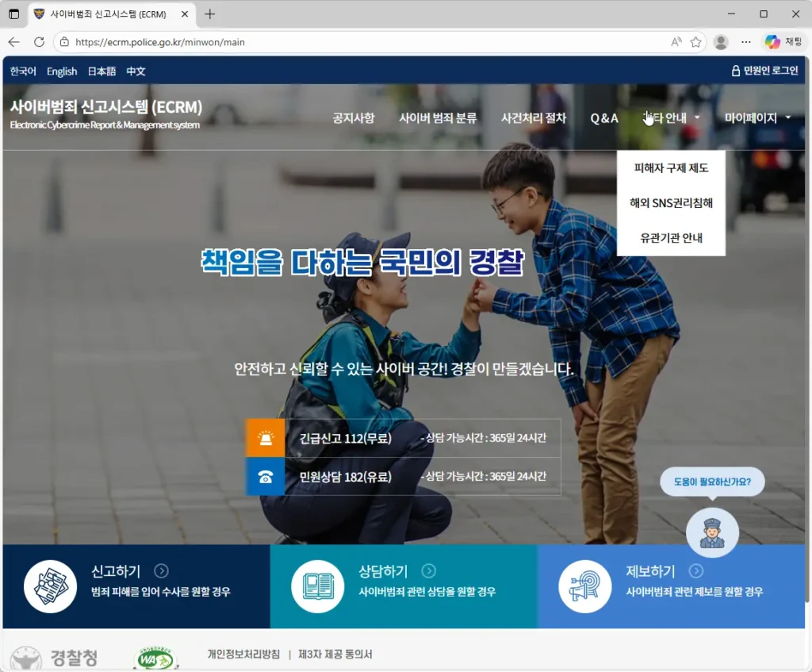Click the WA web accessibility certification mark
Screen dimensions: 812x672
(154, 657)
